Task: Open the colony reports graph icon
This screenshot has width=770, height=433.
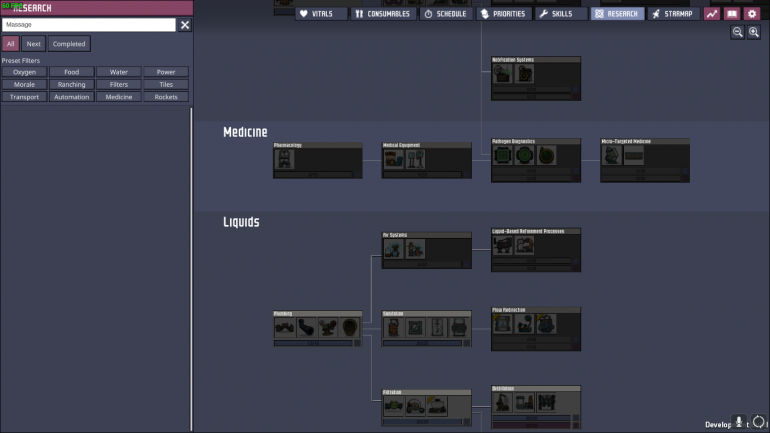Action: (712, 14)
